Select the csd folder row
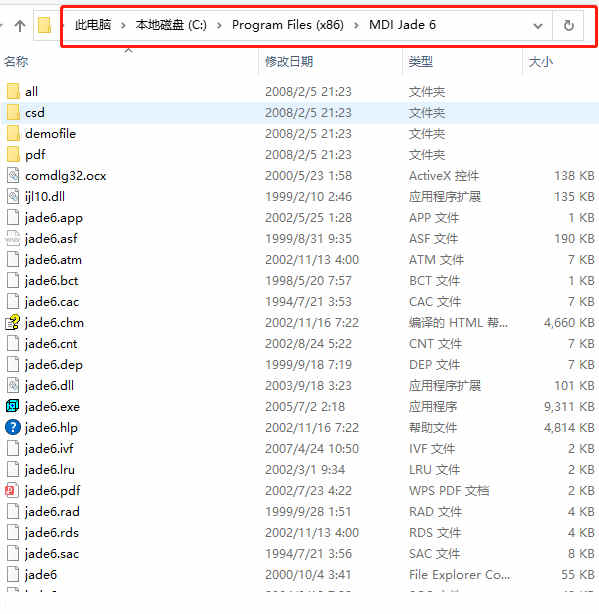 pyautogui.click(x=300, y=113)
